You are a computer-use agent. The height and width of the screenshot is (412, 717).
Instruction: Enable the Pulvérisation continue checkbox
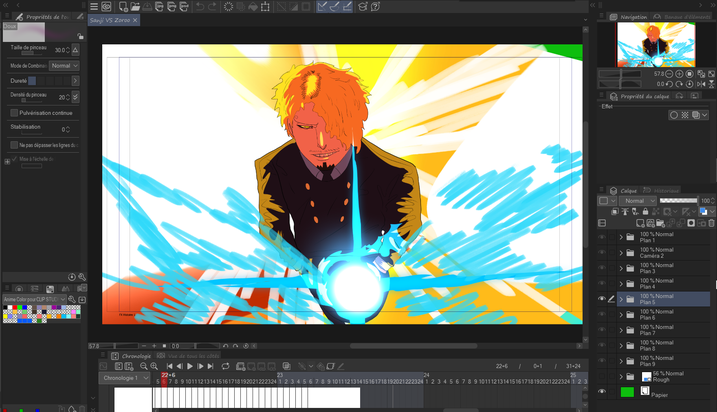(x=13, y=113)
